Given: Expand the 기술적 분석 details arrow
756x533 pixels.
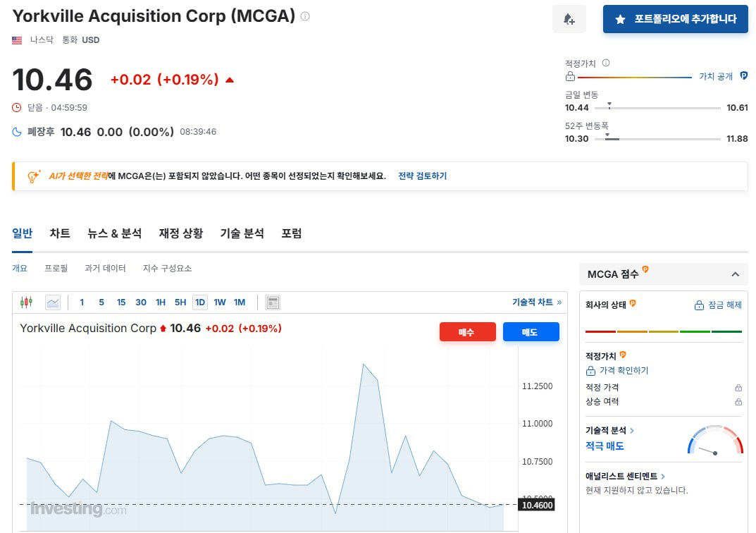Looking at the screenshot, I should point(631,429).
